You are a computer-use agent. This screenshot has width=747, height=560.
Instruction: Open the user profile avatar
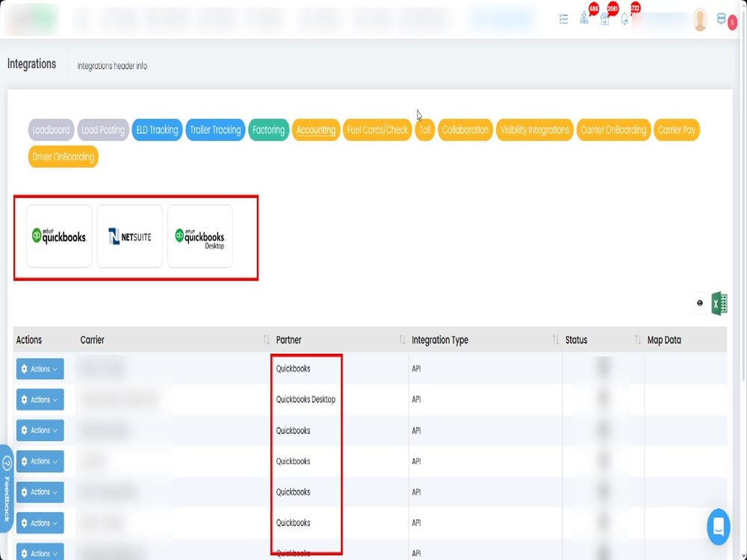[x=700, y=19]
